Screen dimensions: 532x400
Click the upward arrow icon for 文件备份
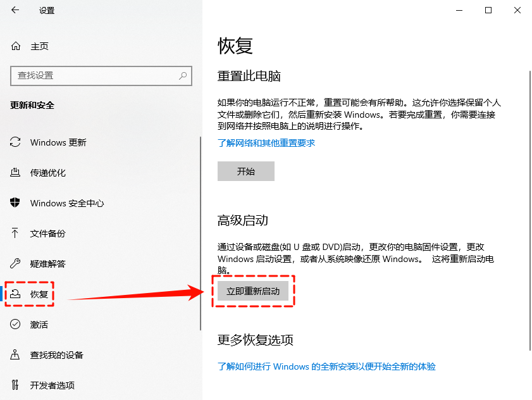[15, 233]
